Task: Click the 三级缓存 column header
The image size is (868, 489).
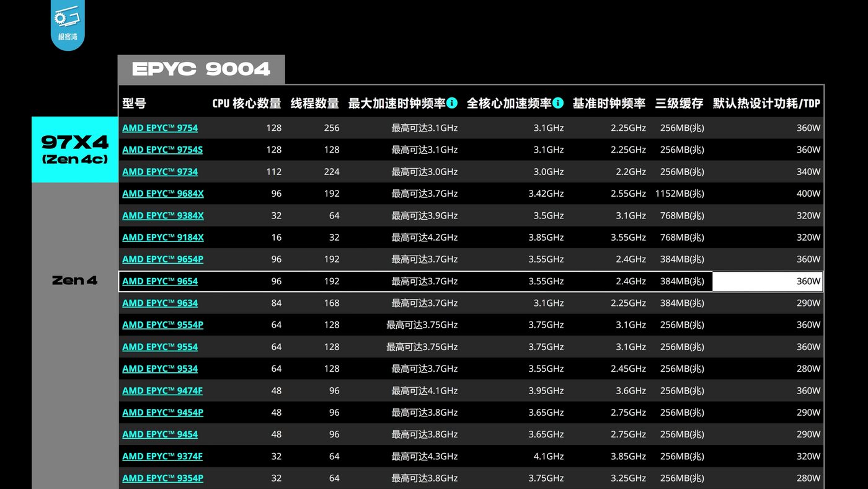Action: pyautogui.click(x=680, y=103)
